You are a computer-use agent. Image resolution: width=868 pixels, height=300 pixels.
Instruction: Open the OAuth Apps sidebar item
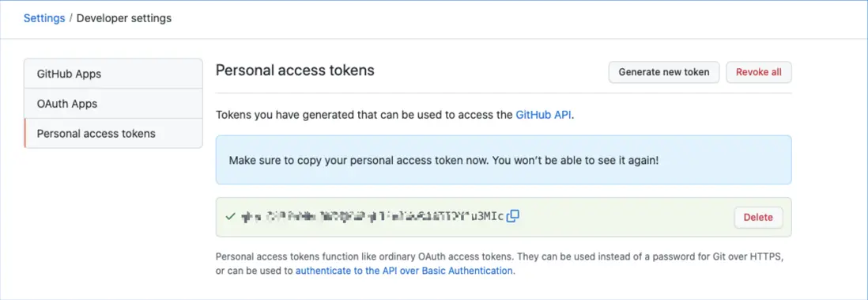tap(114, 104)
